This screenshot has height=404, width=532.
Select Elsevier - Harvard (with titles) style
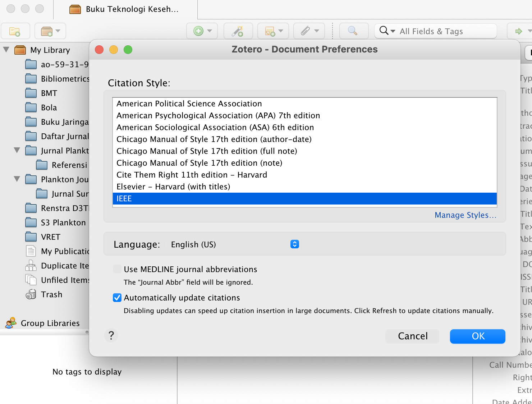(305, 187)
